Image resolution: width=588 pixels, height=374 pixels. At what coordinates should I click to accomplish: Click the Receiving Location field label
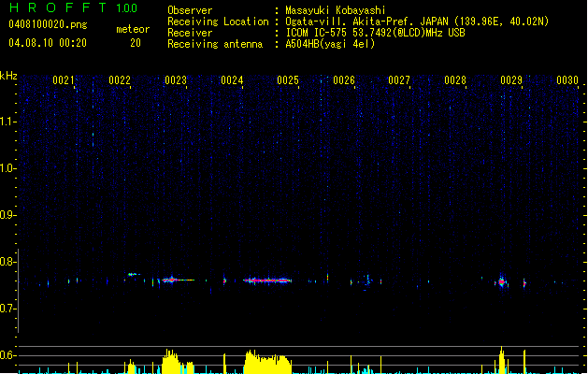coord(218,22)
